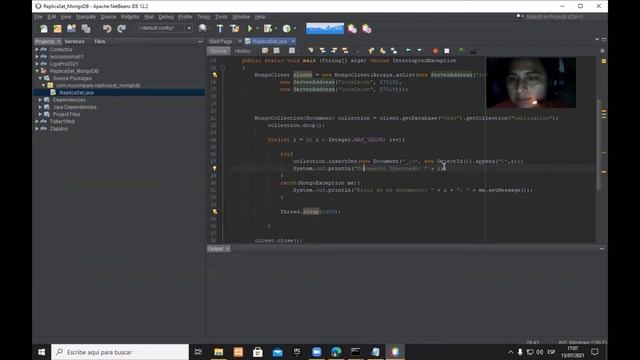The image size is (640, 360).
Task: Click the first garbage-collection icon after memory bar
Action: (352, 29)
